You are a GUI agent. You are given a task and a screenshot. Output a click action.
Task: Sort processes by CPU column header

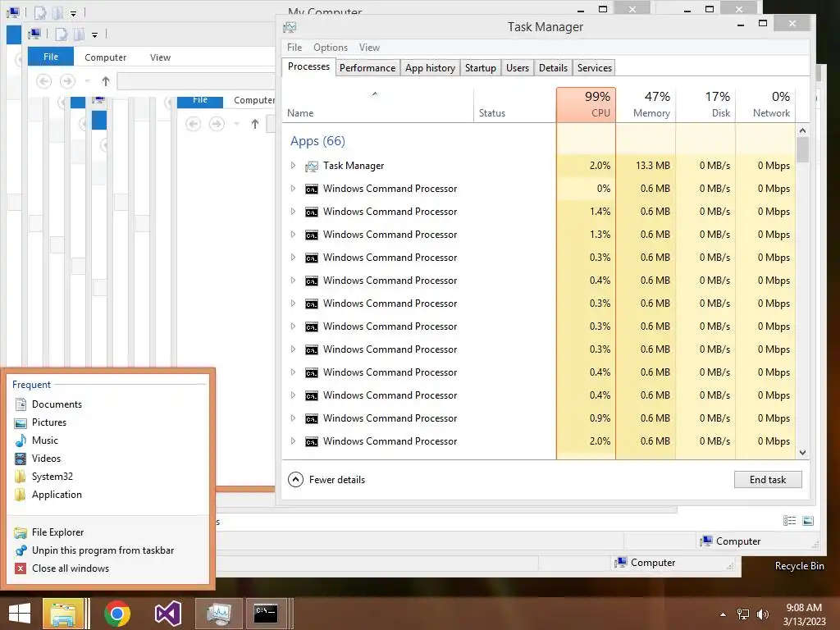pyautogui.click(x=586, y=105)
